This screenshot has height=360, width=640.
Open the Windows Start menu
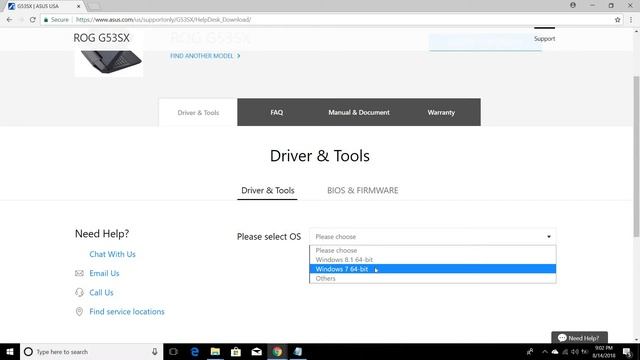point(10,352)
